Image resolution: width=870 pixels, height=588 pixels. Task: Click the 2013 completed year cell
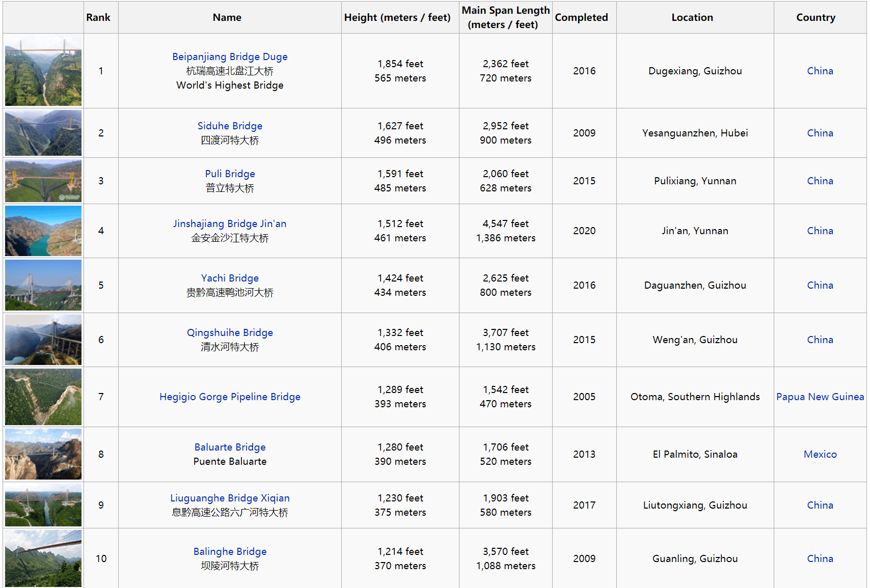coord(584,454)
